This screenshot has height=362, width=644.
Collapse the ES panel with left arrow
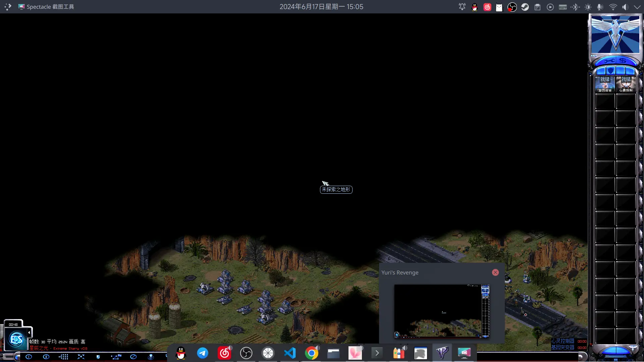point(29,333)
